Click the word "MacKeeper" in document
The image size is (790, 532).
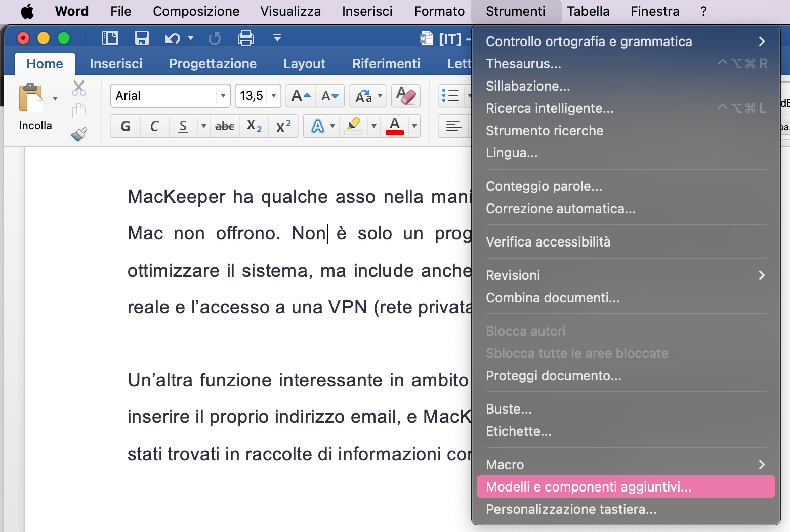[176, 197]
